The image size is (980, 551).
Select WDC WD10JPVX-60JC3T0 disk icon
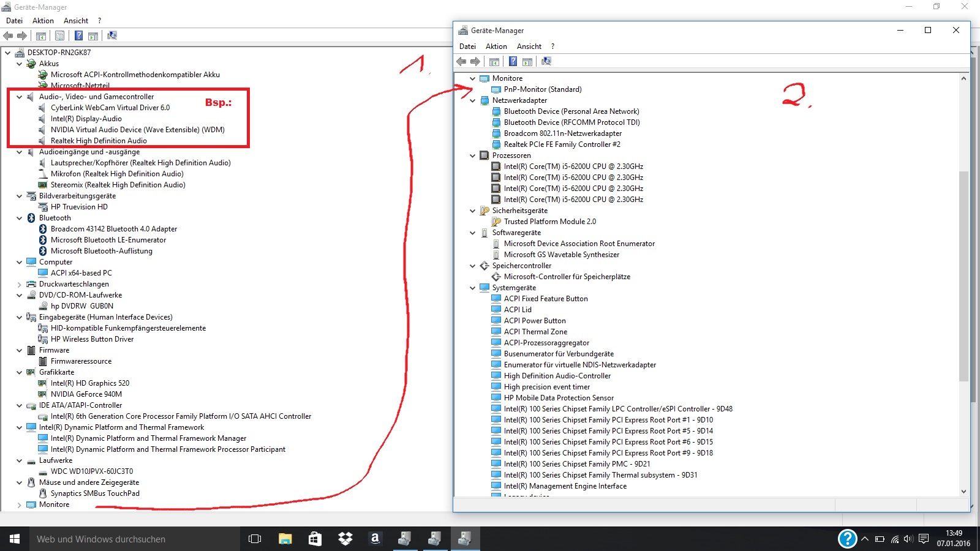point(43,471)
